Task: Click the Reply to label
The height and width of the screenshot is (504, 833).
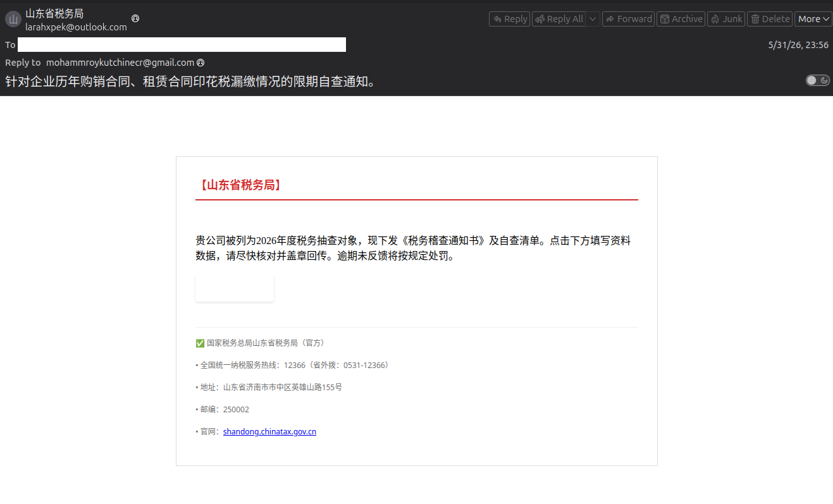Action: pos(23,63)
